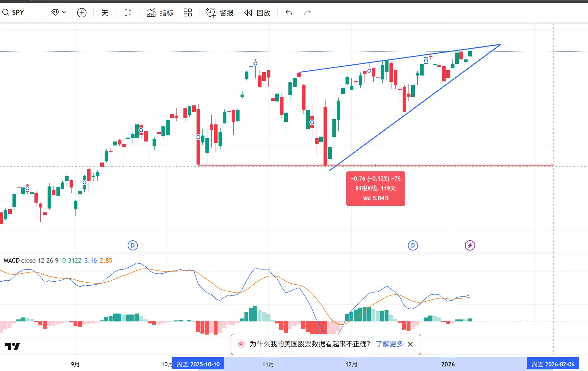
Task: Click the purple lightning marker in January 2026
Action: 470,245
